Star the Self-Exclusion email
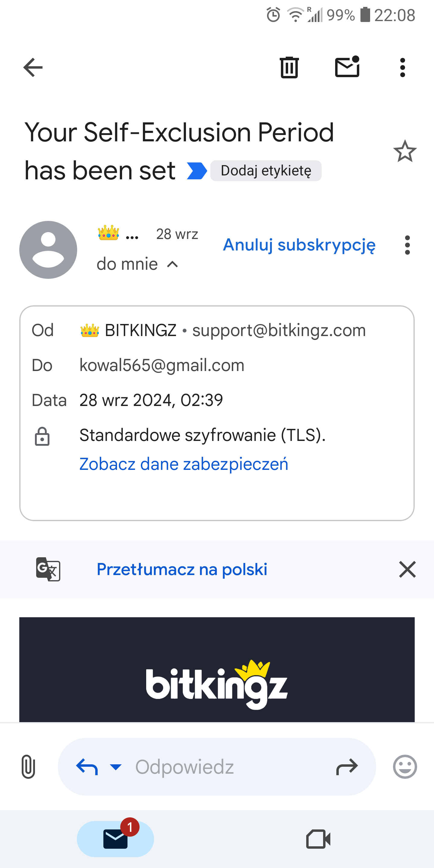The image size is (434, 868). point(405,151)
